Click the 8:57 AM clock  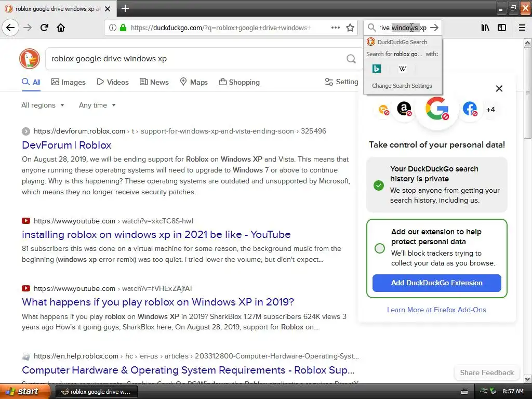pyautogui.click(x=513, y=391)
